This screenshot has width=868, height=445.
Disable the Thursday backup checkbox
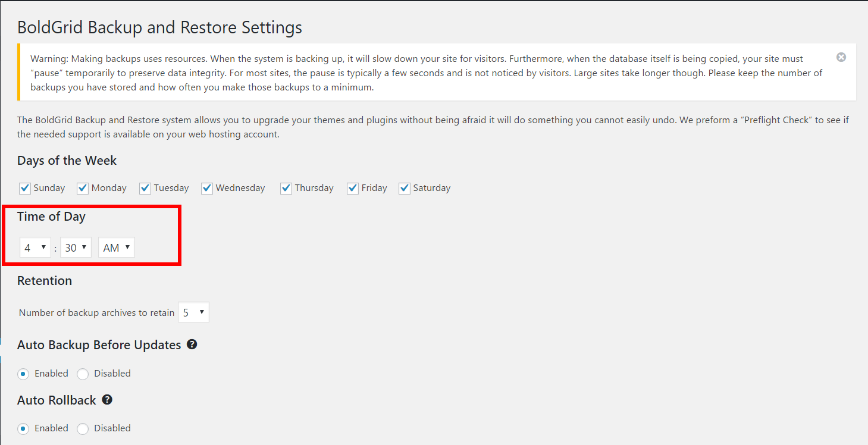pos(286,188)
